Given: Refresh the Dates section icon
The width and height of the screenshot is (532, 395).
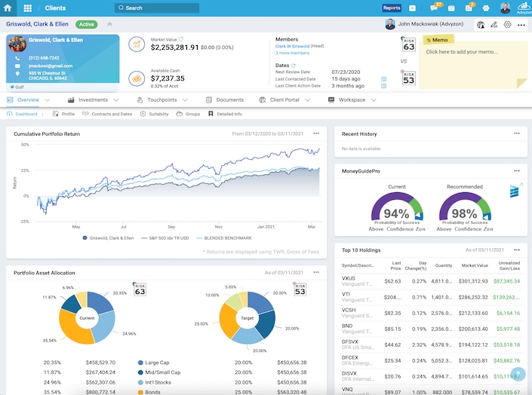Looking at the screenshot, I should pos(294,66).
